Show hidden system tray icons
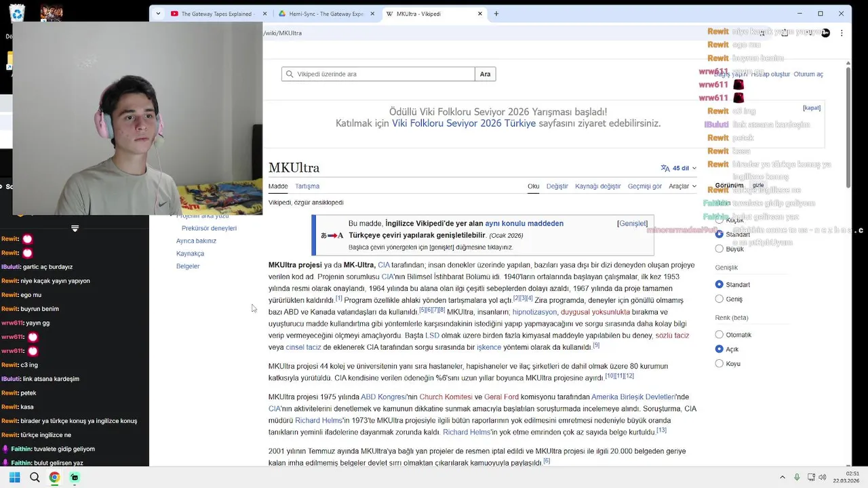Screen dimensions: 868x488 point(782,477)
